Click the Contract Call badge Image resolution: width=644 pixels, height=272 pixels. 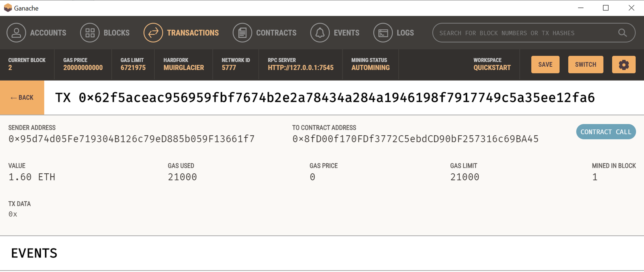[x=606, y=132]
